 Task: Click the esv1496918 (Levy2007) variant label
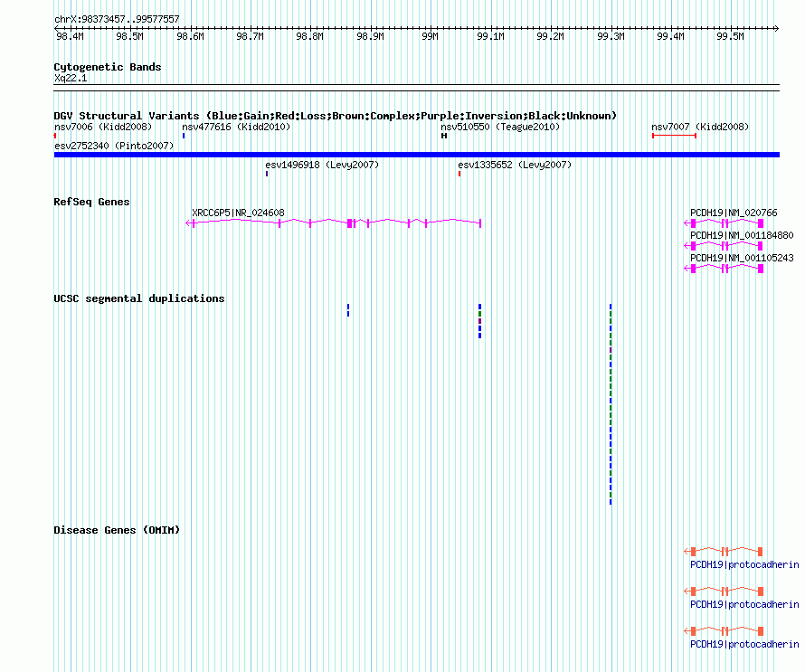point(322,165)
